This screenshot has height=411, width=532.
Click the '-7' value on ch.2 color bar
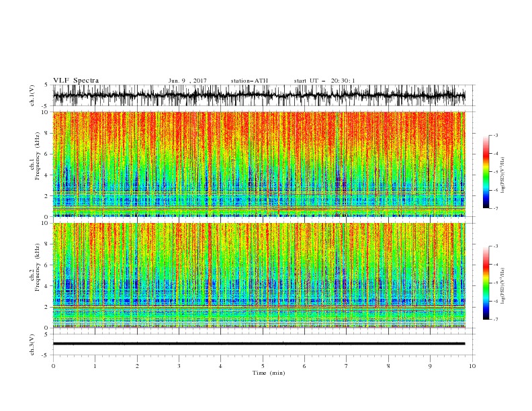(495, 320)
